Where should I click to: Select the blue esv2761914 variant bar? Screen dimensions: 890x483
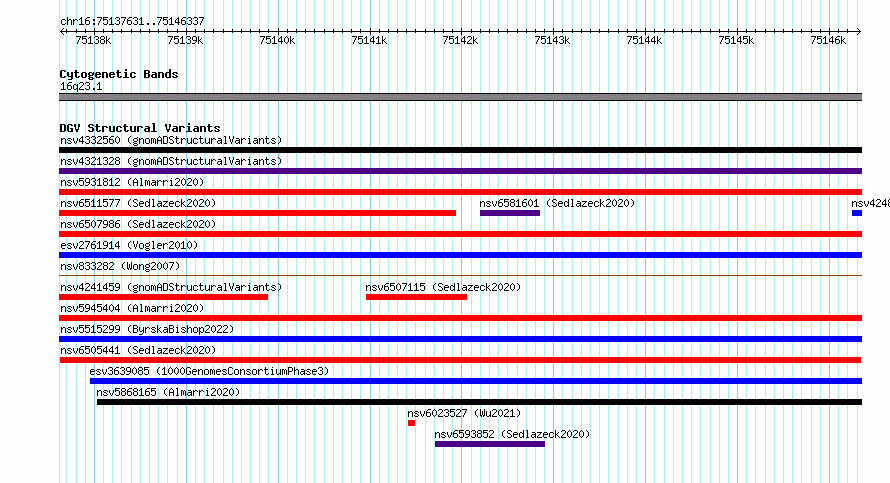[x=460, y=255]
